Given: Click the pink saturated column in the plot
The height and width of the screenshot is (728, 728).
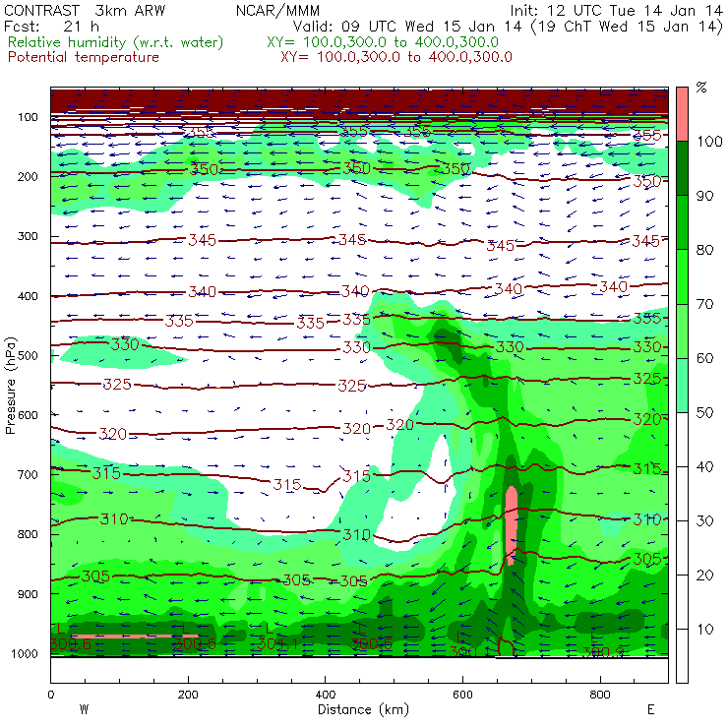Looking at the screenshot, I should click(512, 525).
